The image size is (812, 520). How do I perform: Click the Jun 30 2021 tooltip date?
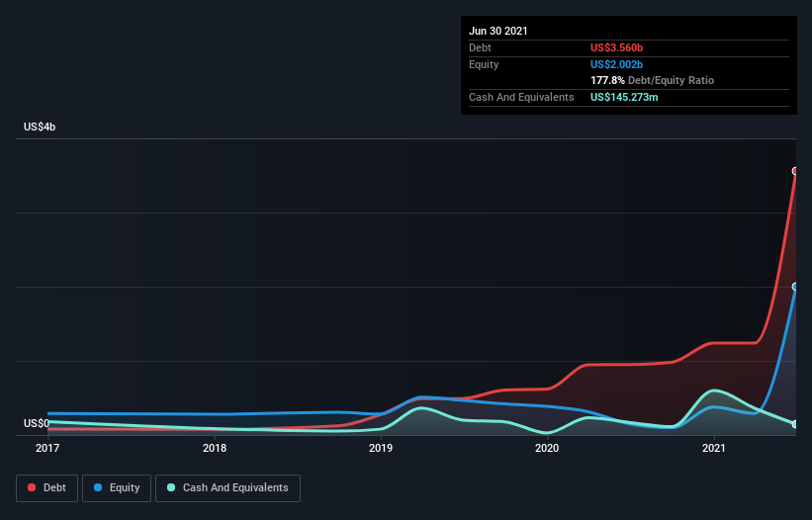pyautogui.click(x=498, y=31)
